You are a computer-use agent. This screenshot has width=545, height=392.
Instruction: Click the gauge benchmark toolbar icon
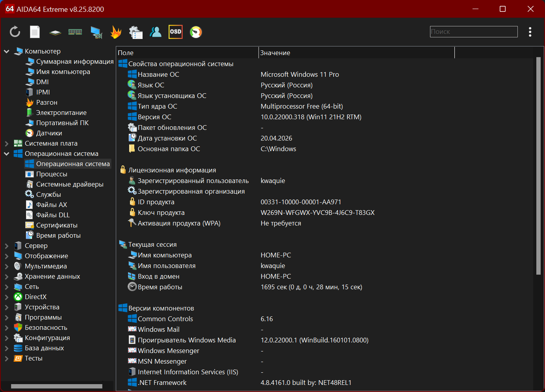(x=196, y=32)
